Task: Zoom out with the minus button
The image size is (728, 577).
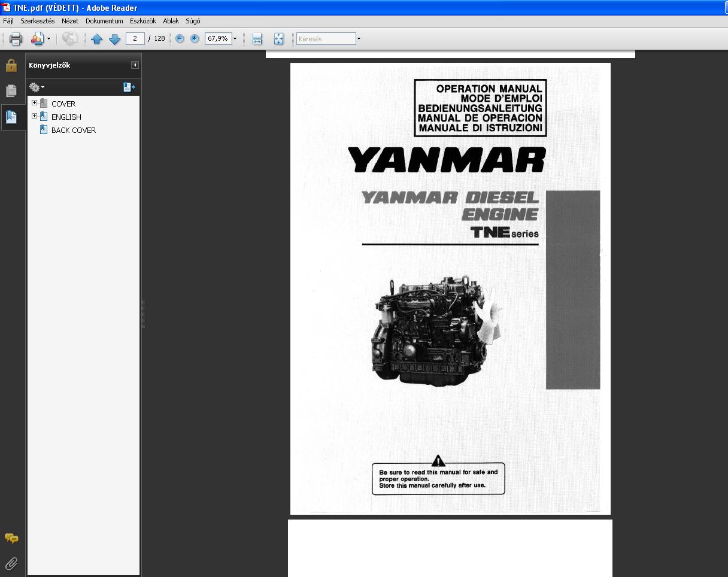Action: pos(180,38)
